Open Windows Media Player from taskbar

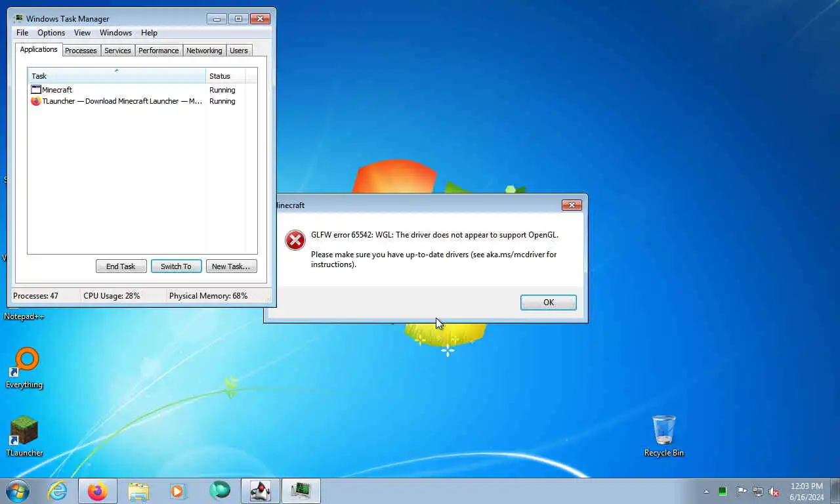point(178,491)
